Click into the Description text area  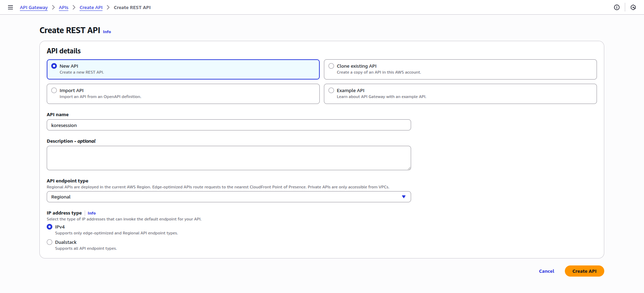point(228,158)
